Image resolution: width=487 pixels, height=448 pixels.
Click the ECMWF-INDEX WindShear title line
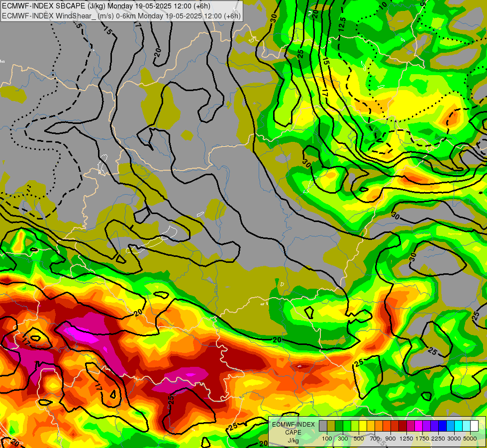coord(121,15)
